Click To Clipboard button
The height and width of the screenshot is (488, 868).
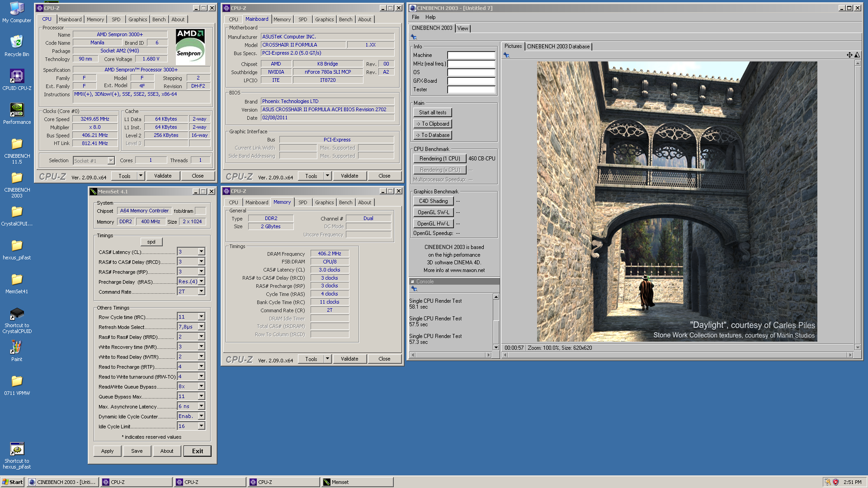[x=432, y=124]
